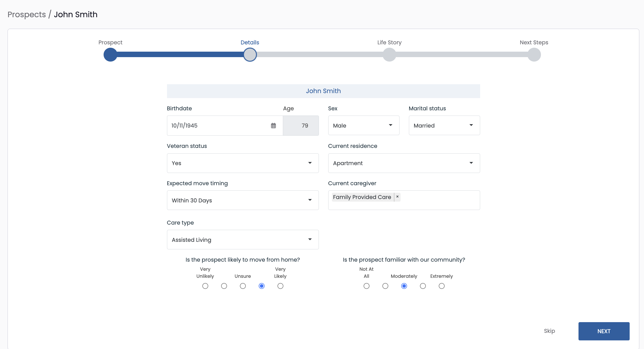Select the Not At All familiarity radio

tap(366, 286)
